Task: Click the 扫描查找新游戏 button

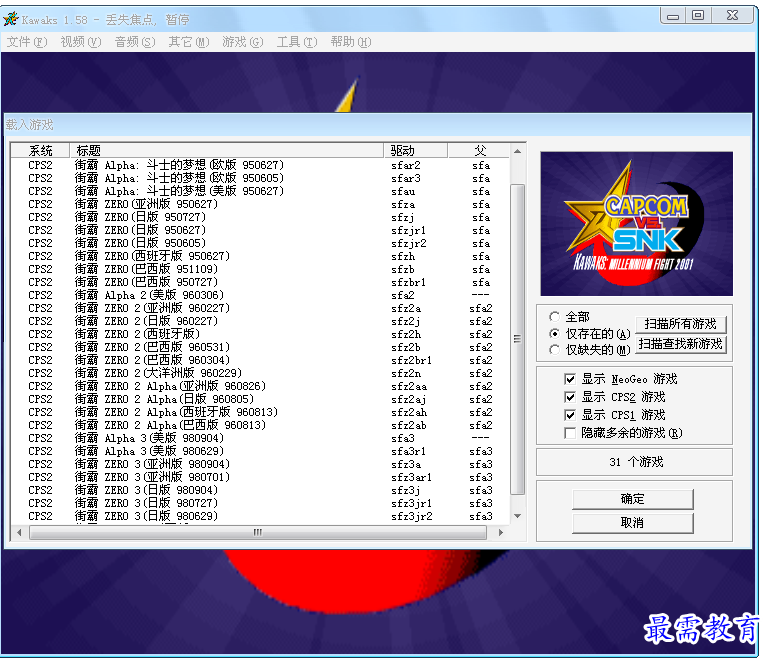Action: (680, 344)
